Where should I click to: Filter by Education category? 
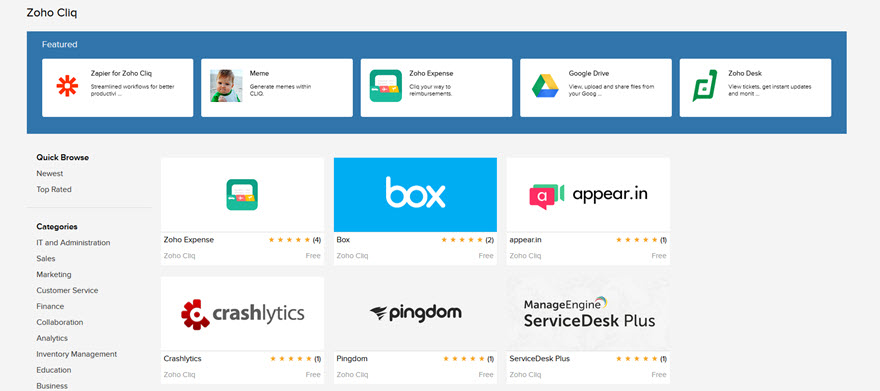(x=54, y=370)
